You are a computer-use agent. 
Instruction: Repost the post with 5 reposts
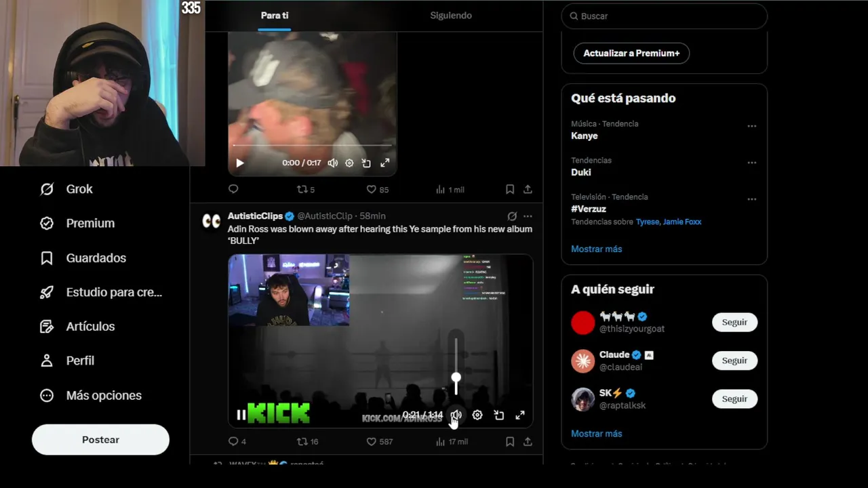pyautogui.click(x=306, y=189)
